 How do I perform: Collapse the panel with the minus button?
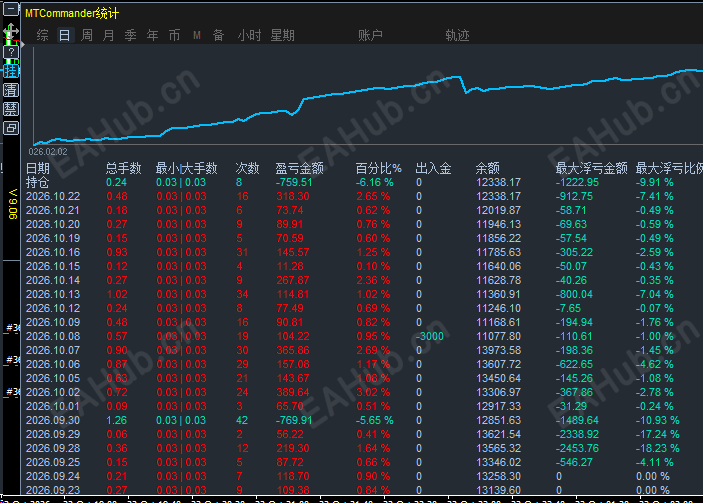point(11,9)
